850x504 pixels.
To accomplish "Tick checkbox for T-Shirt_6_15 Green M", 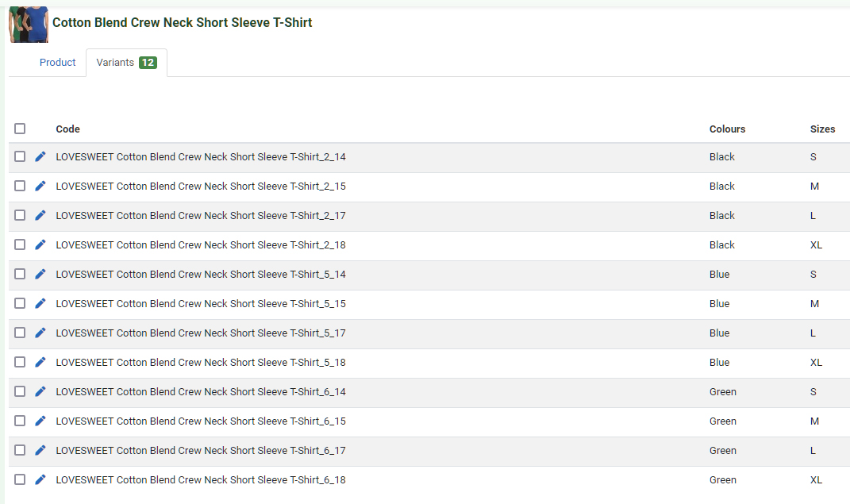I will [x=20, y=421].
